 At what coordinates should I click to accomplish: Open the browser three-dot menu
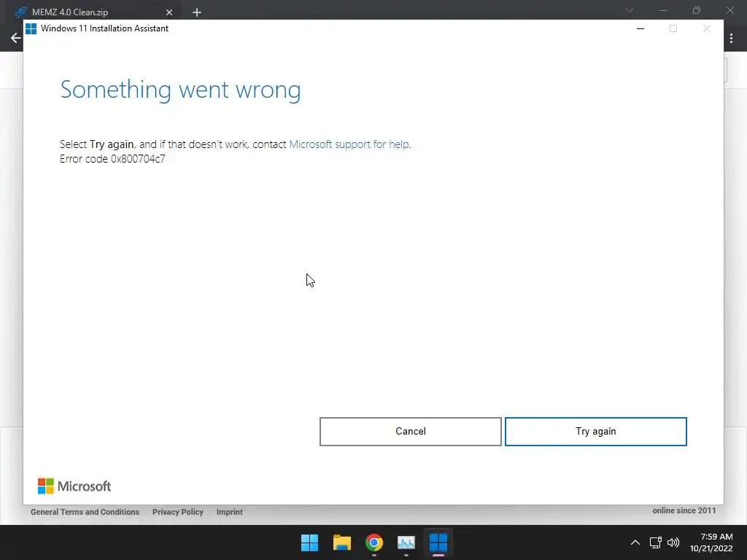(x=731, y=38)
